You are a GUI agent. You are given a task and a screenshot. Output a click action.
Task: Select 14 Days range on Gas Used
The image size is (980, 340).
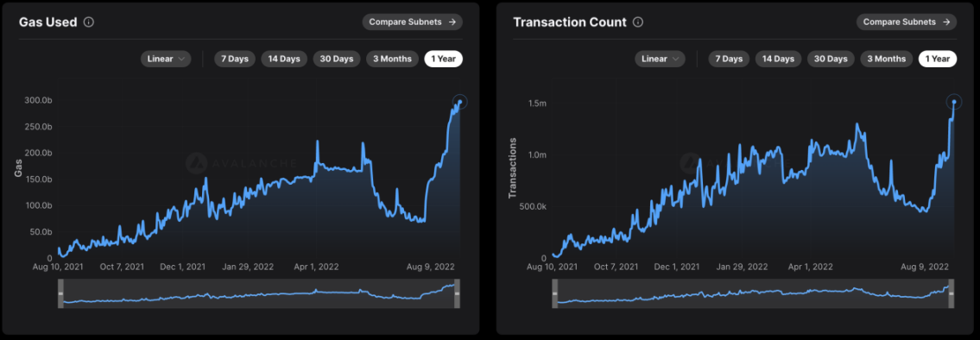point(284,59)
